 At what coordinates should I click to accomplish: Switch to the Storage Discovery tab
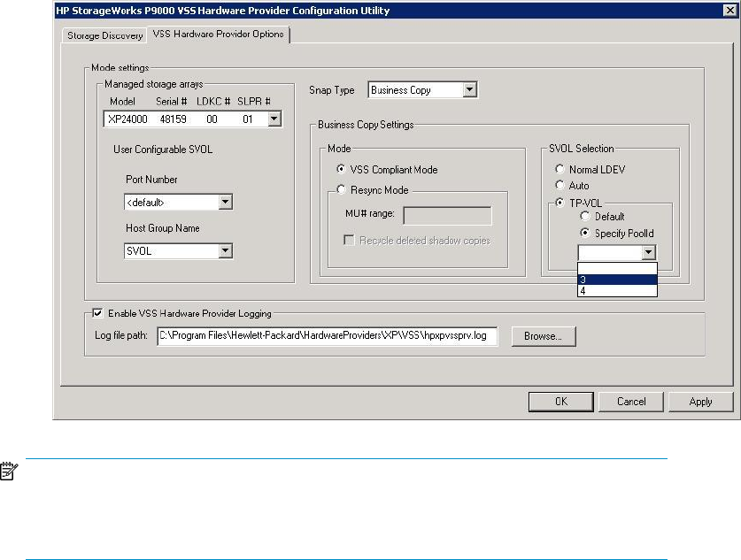click(x=102, y=35)
